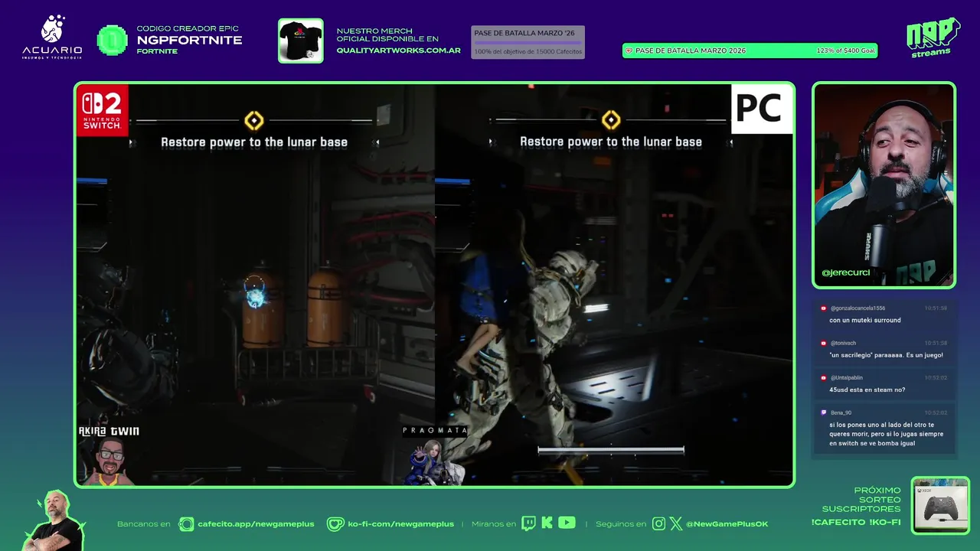Open the merch t-shirt thumbnail

pos(300,41)
